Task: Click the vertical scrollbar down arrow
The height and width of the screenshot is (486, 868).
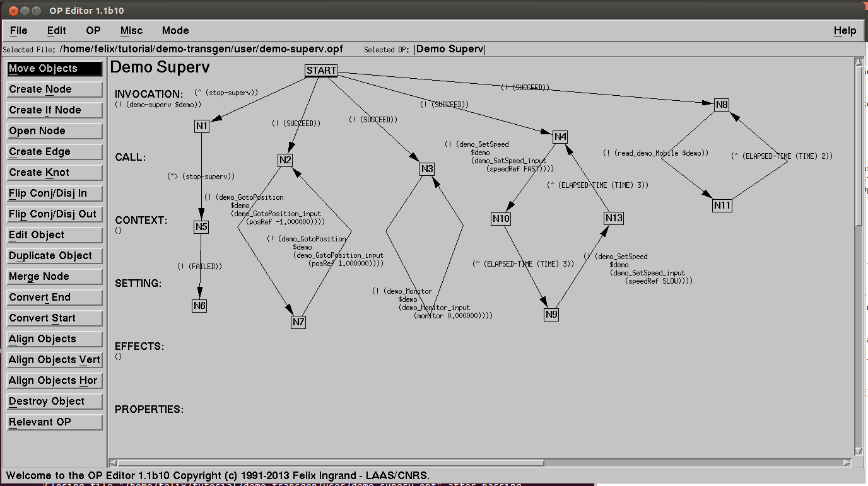Action: tap(859, 451)
